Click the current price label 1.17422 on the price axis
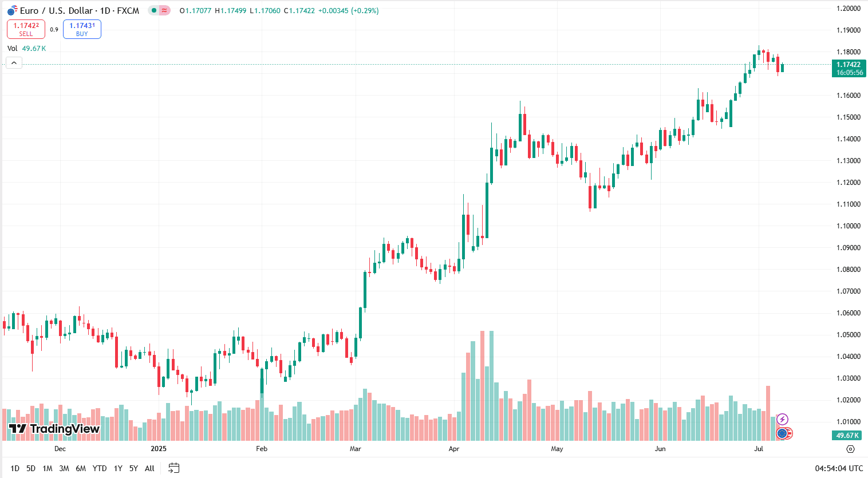The height and width of the screenshot is (478, 868). tap(849, 69)
